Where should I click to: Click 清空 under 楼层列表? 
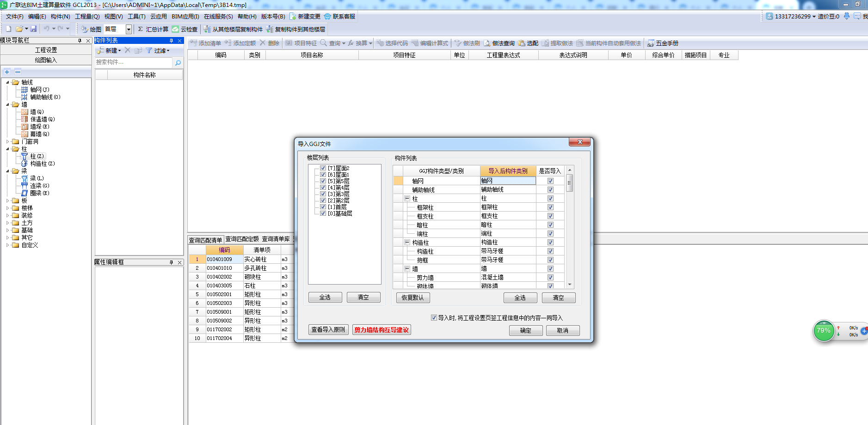tap(363, 297)
